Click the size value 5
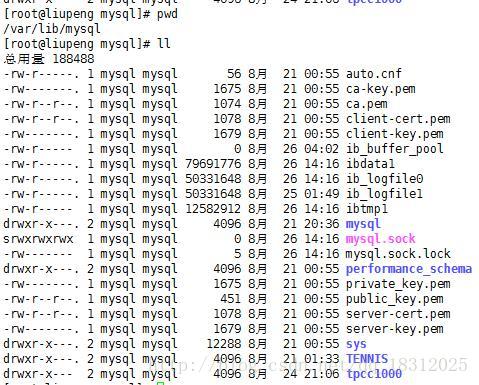 (237, 254)
